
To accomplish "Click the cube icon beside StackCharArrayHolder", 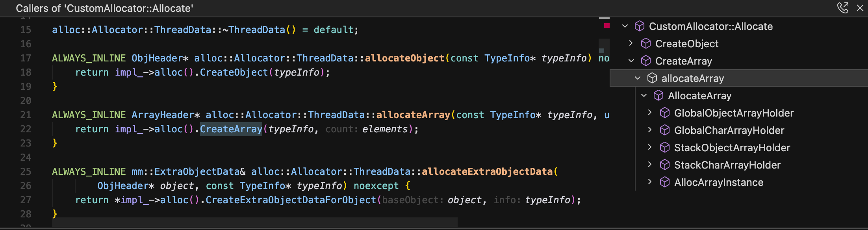I will pyautogui.click(x=665, y=165).
